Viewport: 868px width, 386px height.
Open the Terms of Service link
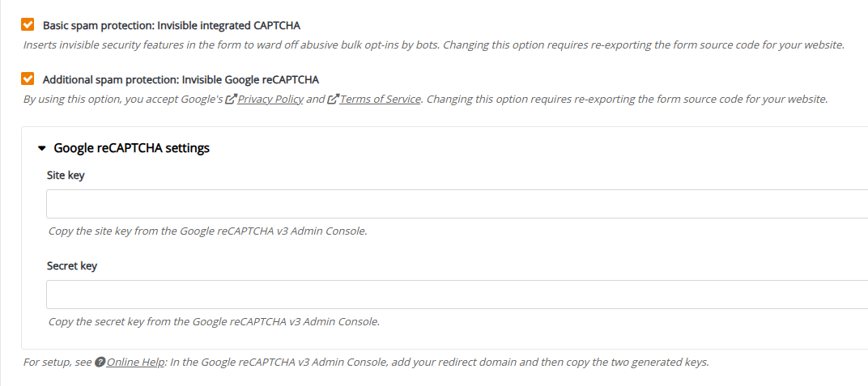[x=380, y=100]
